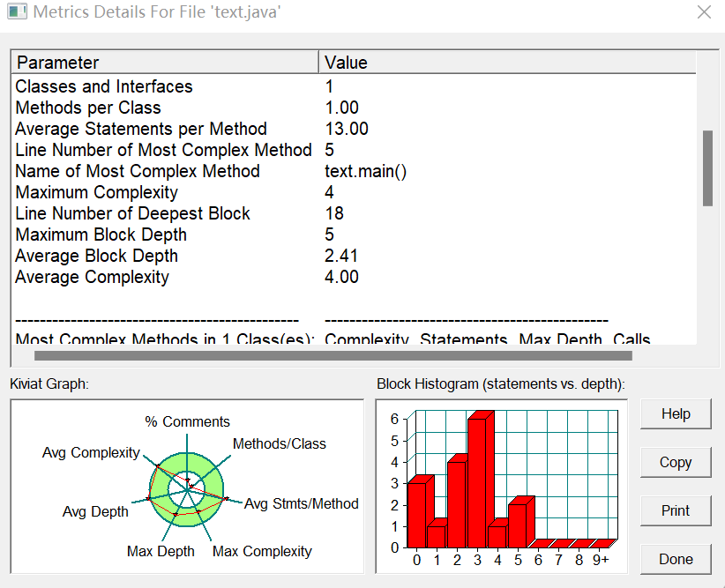725x588 pixels.
Task: Click the vertical scrollbar thumb
Action: (707, 168)
